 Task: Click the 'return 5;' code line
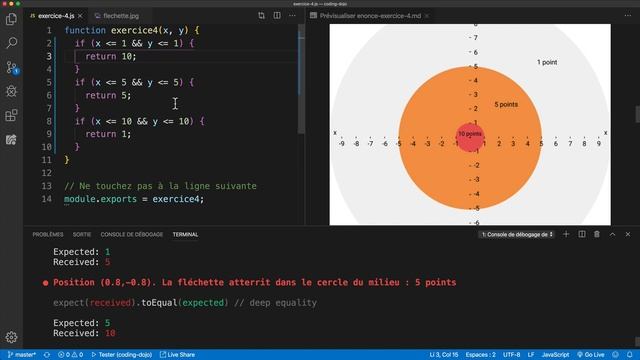pyautogui.click(x=108, y=95)
